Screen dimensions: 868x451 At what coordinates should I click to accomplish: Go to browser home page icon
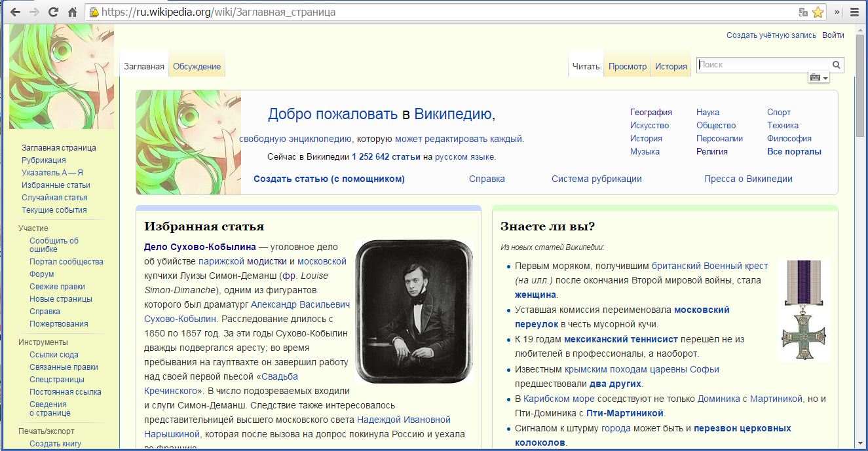click(73, 12)
